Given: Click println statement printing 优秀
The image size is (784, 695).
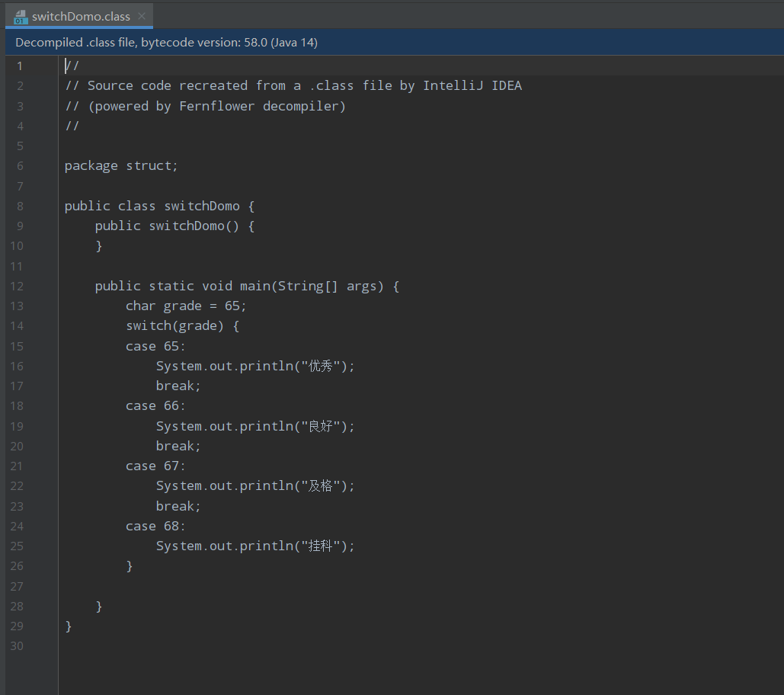Looking at the screenshot, I should click(255, 366).
